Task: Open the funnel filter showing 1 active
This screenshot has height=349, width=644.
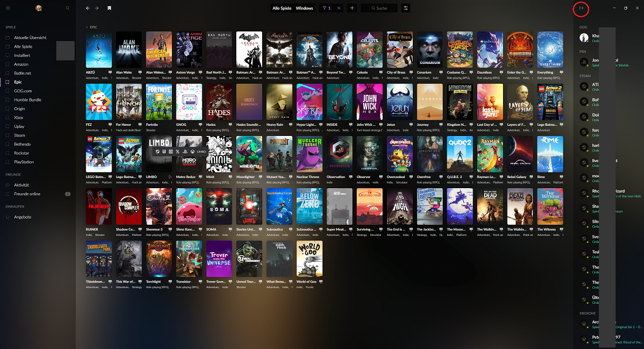Action: click(x=326, y=8)
